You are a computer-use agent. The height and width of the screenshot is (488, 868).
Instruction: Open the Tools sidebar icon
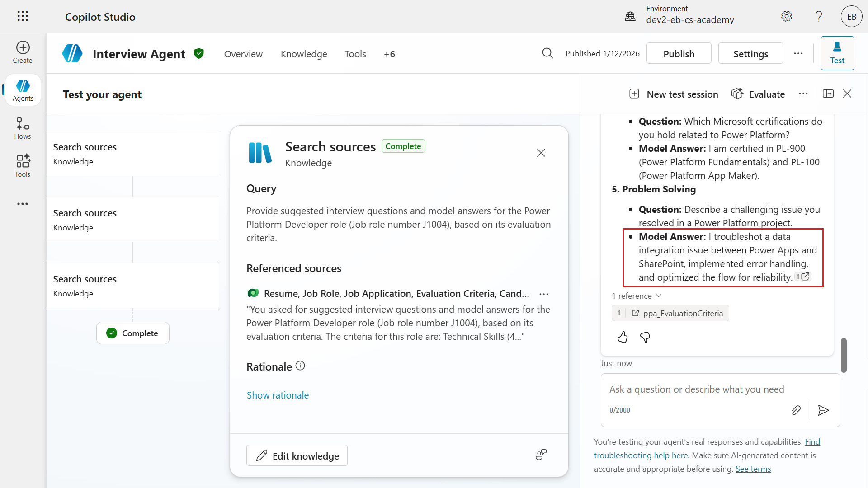tap(23, 166)
